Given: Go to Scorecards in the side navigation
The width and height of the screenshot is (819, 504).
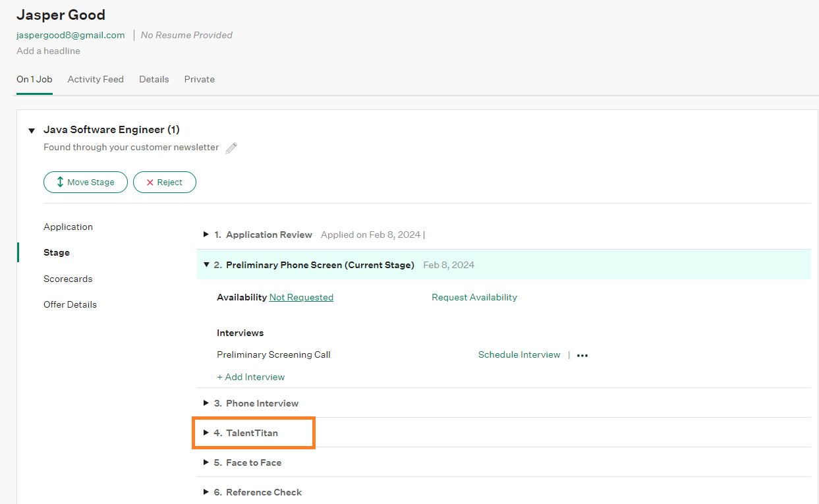Looking at the screenshot, I should coord(68,279).
